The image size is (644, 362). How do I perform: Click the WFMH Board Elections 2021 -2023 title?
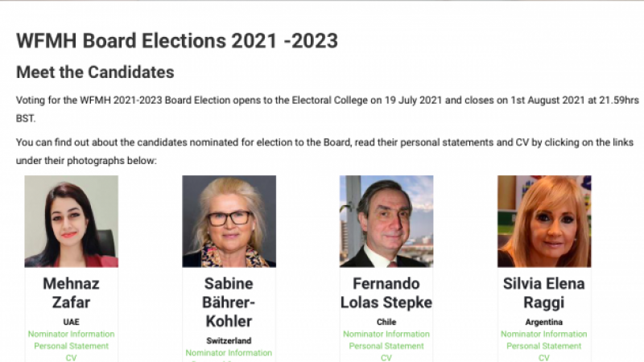coord(177,40)
